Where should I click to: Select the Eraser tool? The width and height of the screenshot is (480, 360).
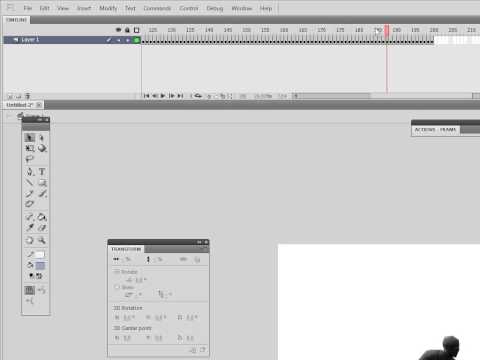point(42,228)
